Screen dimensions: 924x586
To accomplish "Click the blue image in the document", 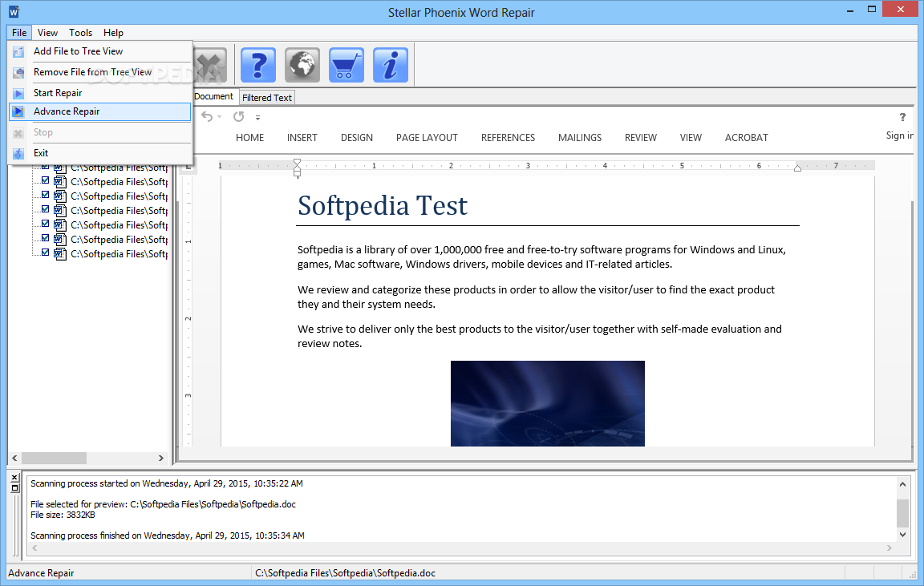I will 548,403.
